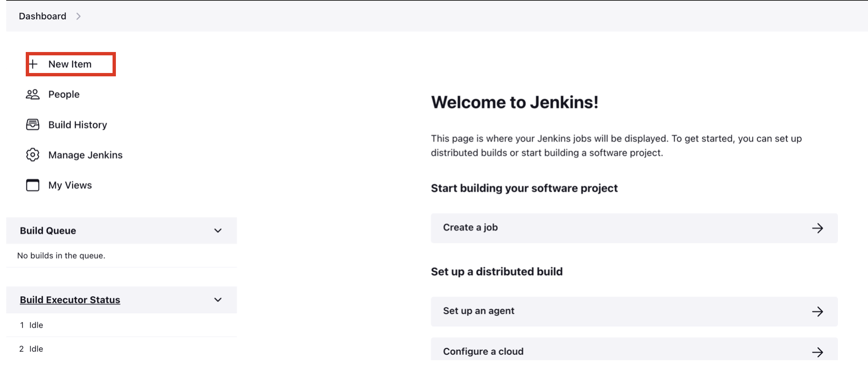This screenshot has width=868, height=375.
Task: Click the My Views window icon
Action: 32,185
